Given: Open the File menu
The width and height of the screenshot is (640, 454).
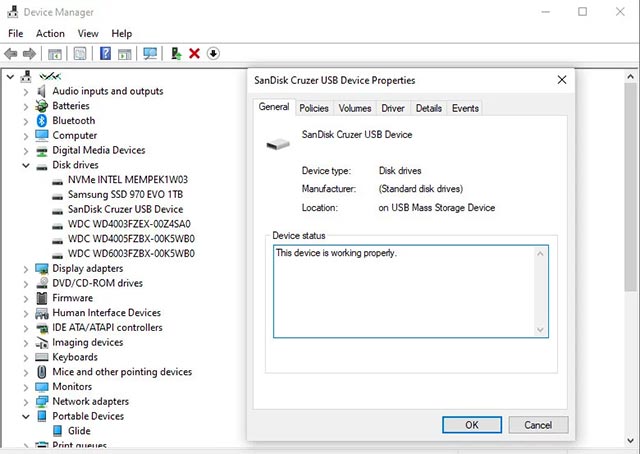Looking at the screenshot, I should point(16,33).
